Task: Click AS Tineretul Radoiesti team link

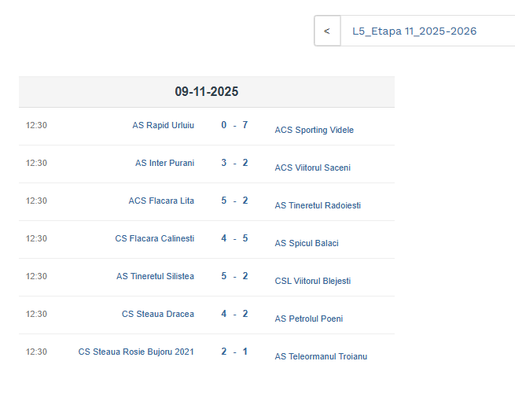Action: [318, 205]
